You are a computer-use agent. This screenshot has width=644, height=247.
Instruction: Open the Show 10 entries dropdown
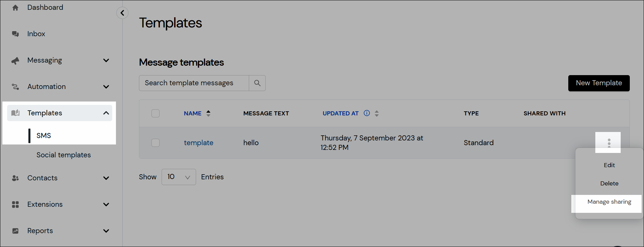178,177
